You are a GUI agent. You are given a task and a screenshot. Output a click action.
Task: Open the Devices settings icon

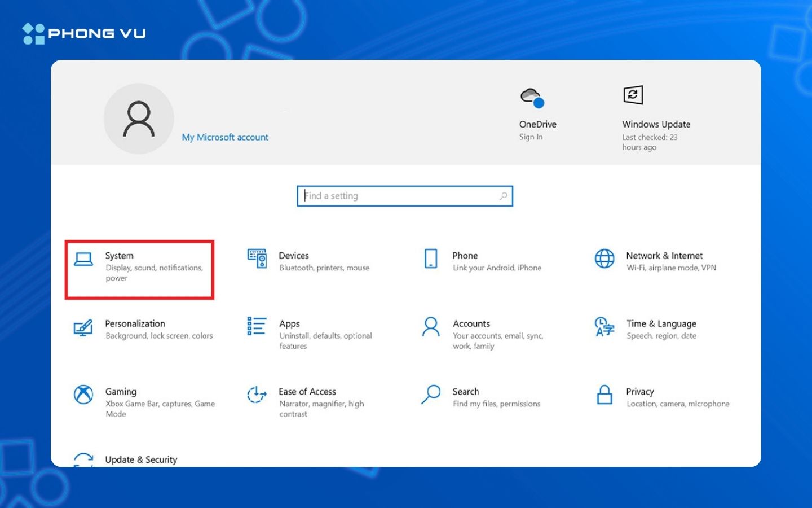(257, 259)
